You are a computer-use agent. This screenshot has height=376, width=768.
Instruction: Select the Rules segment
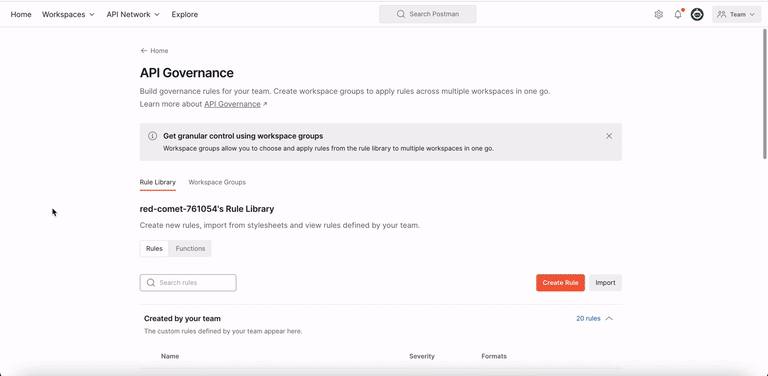(x=154, y=248)
